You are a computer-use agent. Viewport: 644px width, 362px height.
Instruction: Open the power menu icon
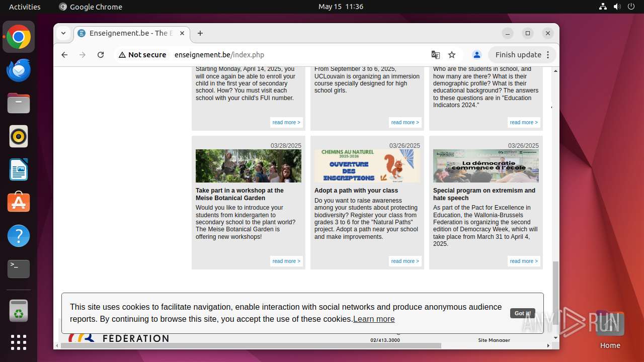point(631,7)
